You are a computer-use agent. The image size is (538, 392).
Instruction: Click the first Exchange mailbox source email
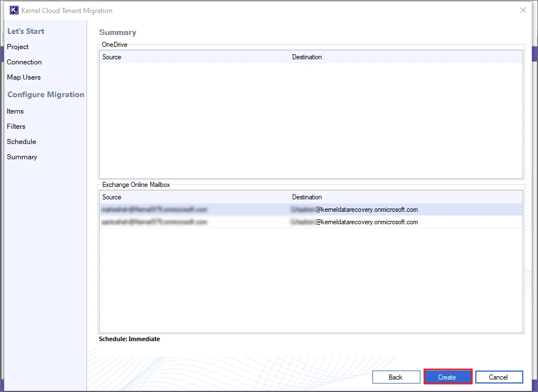tap(154, 210)
